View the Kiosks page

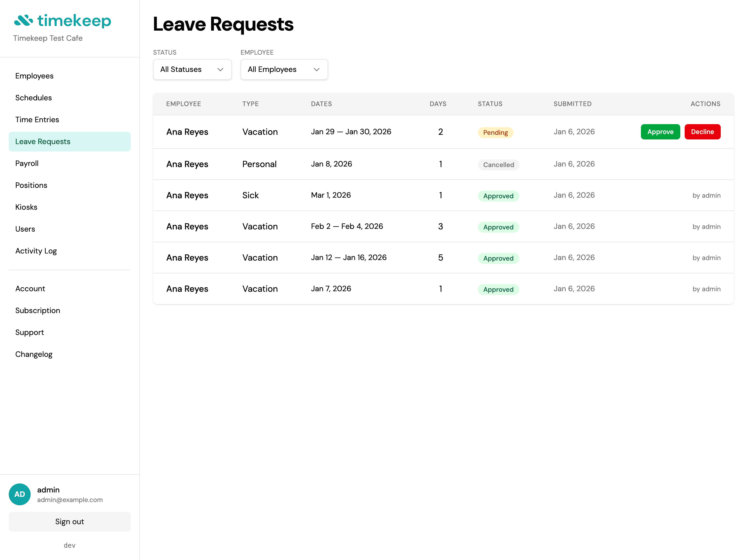(26, 207)
